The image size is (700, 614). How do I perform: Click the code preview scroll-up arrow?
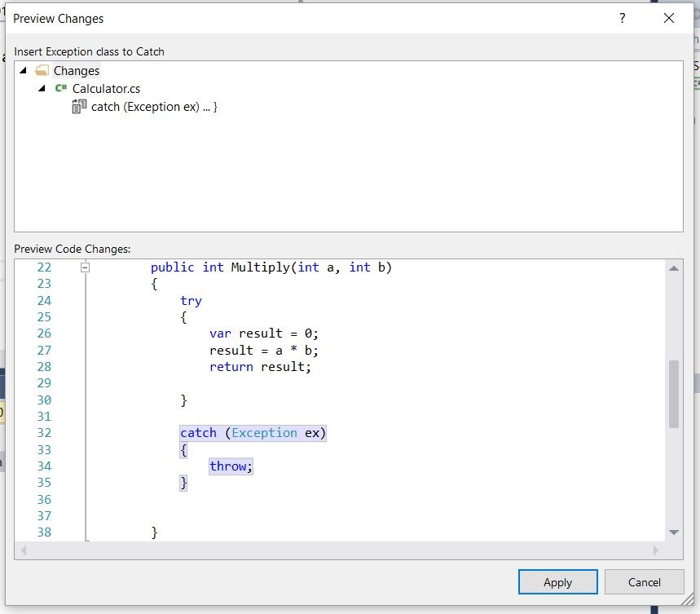point(674,268)
